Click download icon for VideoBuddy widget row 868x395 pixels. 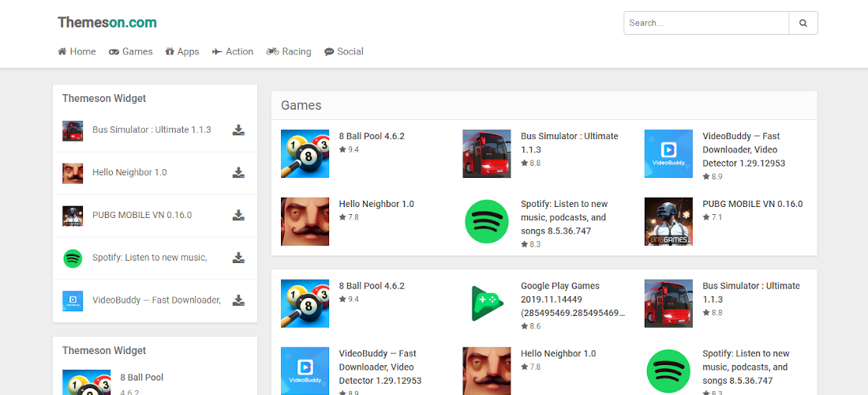[238, 301]
